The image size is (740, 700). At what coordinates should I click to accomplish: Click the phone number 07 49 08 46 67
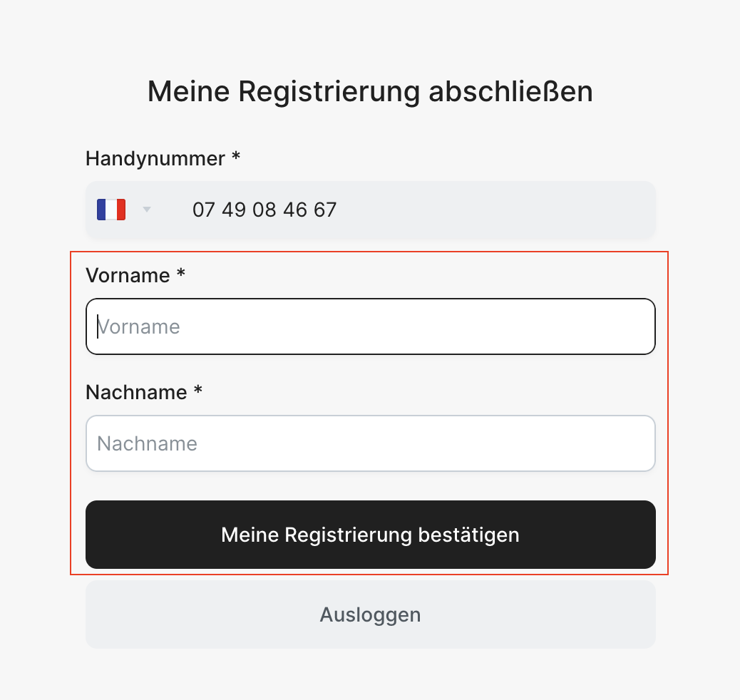tap(264, 210)
